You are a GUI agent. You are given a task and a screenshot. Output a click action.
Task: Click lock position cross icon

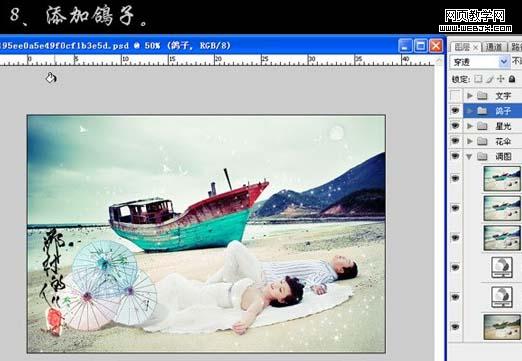click(500, 79)
